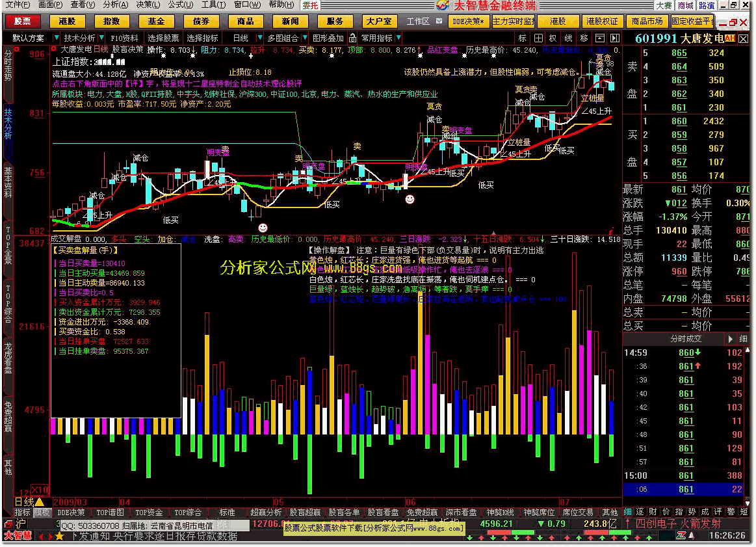Switch to the TOP资金 indicator tab
Image resolution: width=756 pixels, height=547 pixels.
click(149, 513)
